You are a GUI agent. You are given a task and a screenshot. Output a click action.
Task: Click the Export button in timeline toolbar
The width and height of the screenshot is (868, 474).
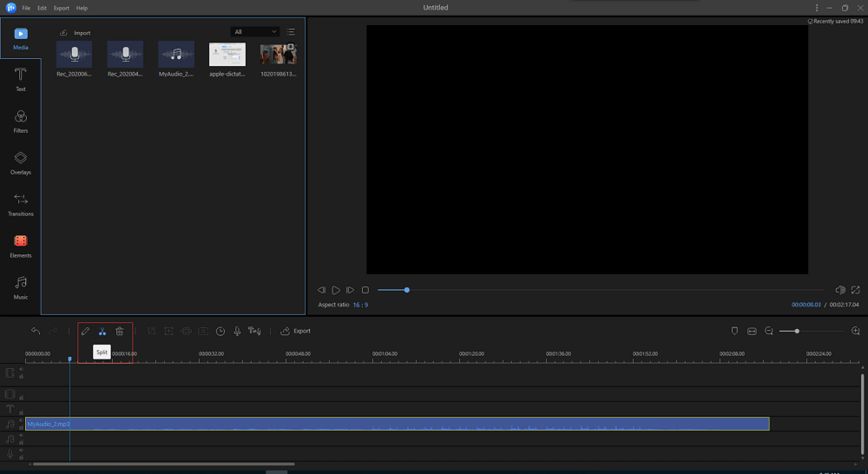tap(296, 331)
